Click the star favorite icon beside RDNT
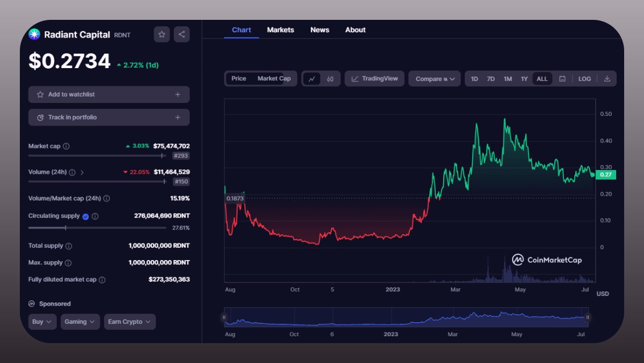The width and height of the screenshot is (644, 363). pyautogui.click(x=162, y=34)
